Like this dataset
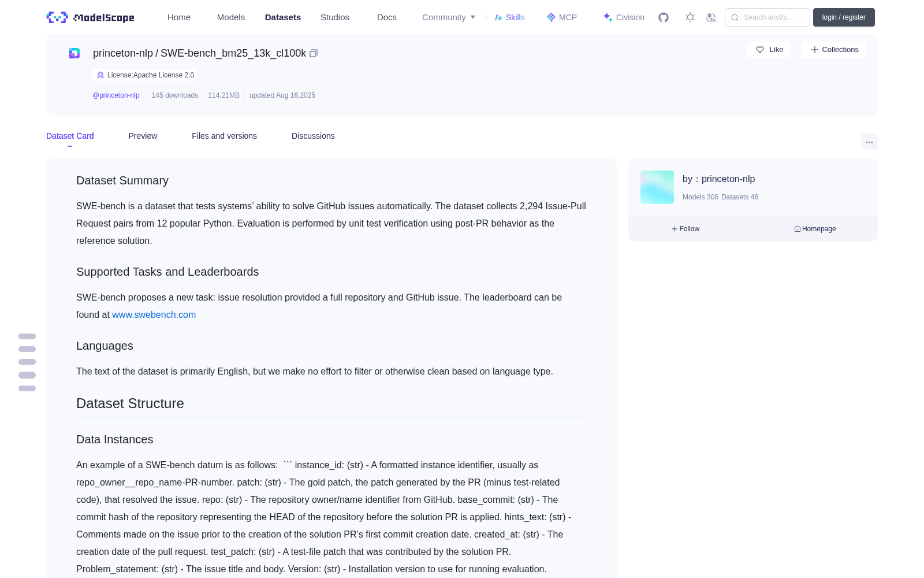Viewport: 924px width, 578px height. (x=769, y=50)
